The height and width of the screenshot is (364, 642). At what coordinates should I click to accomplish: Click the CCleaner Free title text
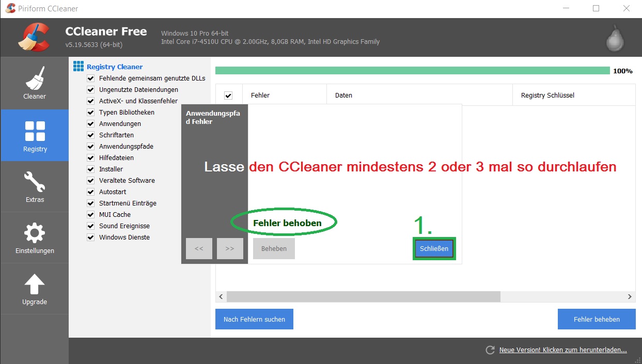coord(106,31)
